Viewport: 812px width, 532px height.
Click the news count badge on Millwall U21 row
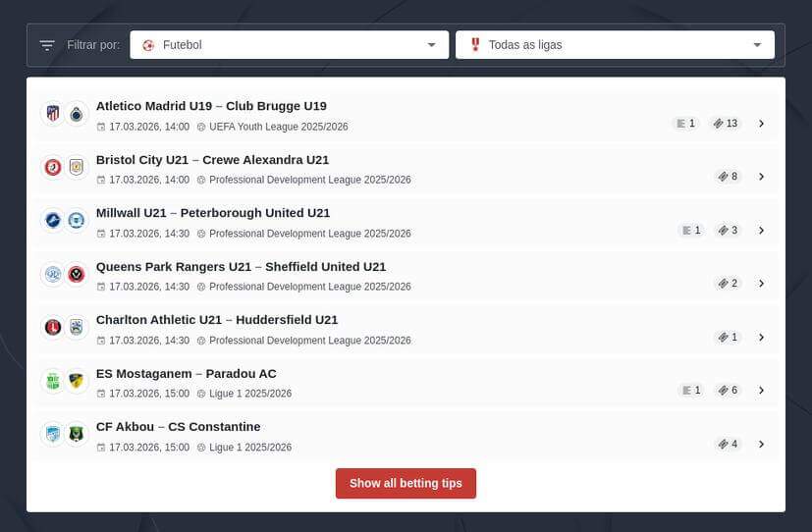pyautogui.click(x=690, y=231)
